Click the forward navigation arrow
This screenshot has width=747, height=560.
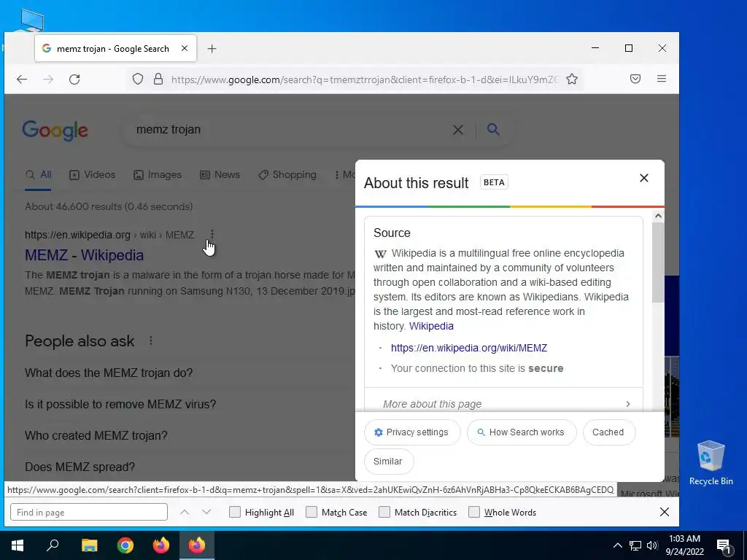click(48, 79)
